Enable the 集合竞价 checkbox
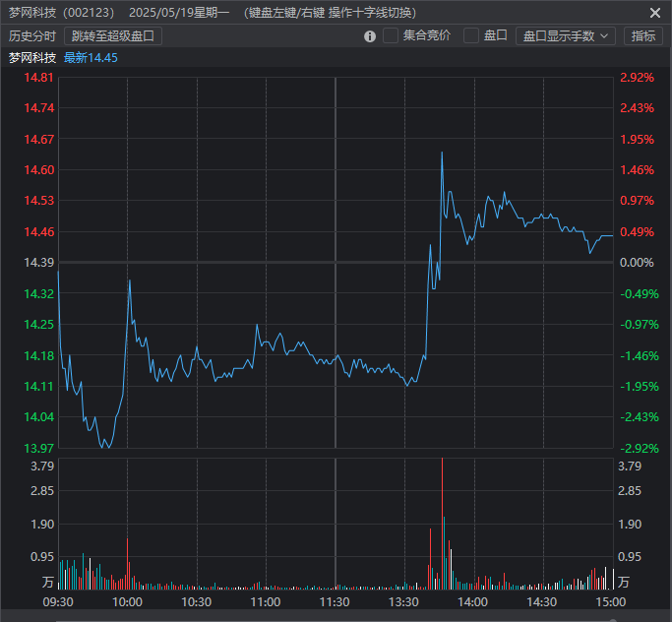Screen dimensions: 672x622 [x=391, y=36]
